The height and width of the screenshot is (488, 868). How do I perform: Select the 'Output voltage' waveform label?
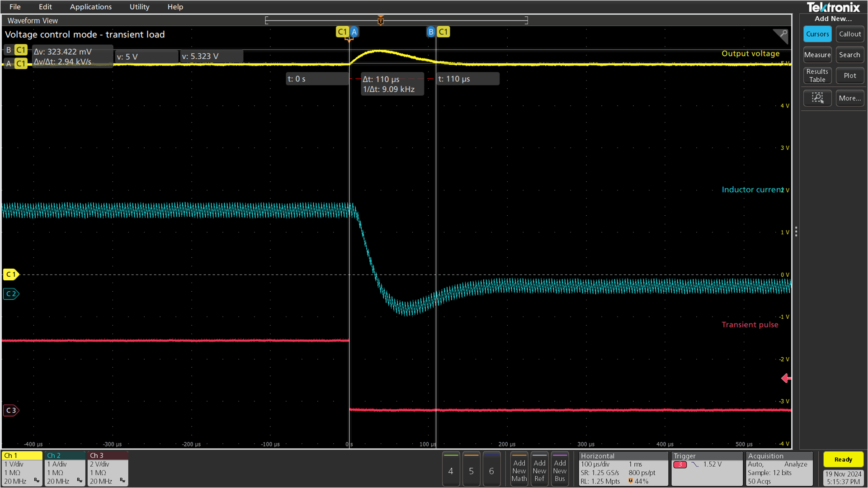pyautogui.click(x=750, y=53)
